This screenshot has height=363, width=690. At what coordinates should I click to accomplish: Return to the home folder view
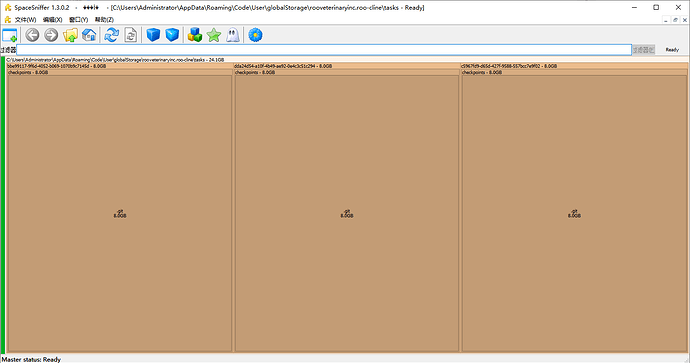pos(89,35)
